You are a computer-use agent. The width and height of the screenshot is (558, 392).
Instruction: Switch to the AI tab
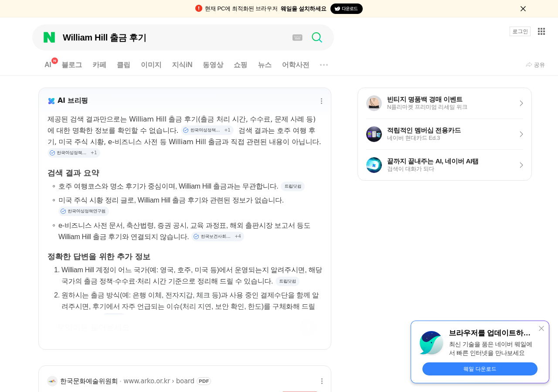(x=48, y=65)
